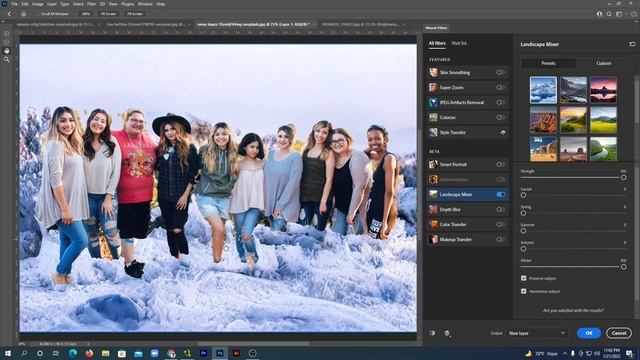Select the All filters tab

(437, 43)
